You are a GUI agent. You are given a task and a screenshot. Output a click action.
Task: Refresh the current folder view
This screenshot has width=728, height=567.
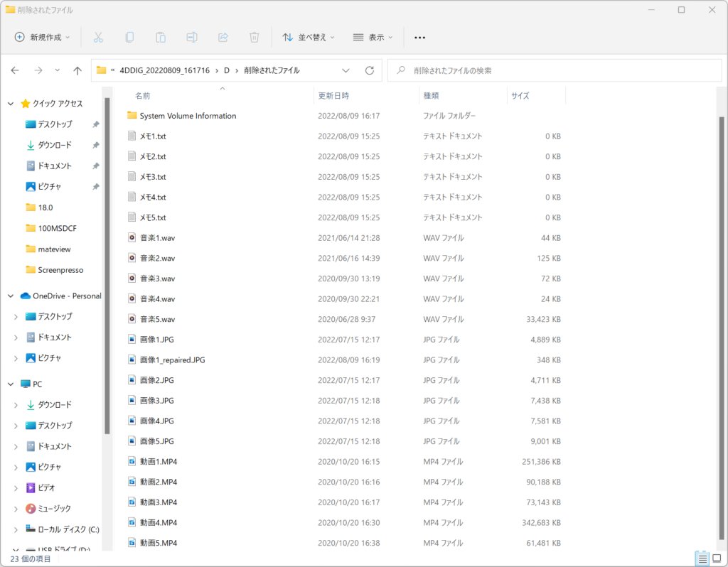click(369, 70)
